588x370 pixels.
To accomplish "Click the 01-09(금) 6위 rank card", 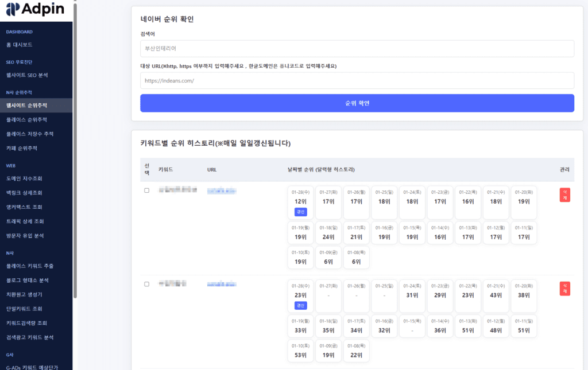I will pyautogui.click(x=328, y=258).
